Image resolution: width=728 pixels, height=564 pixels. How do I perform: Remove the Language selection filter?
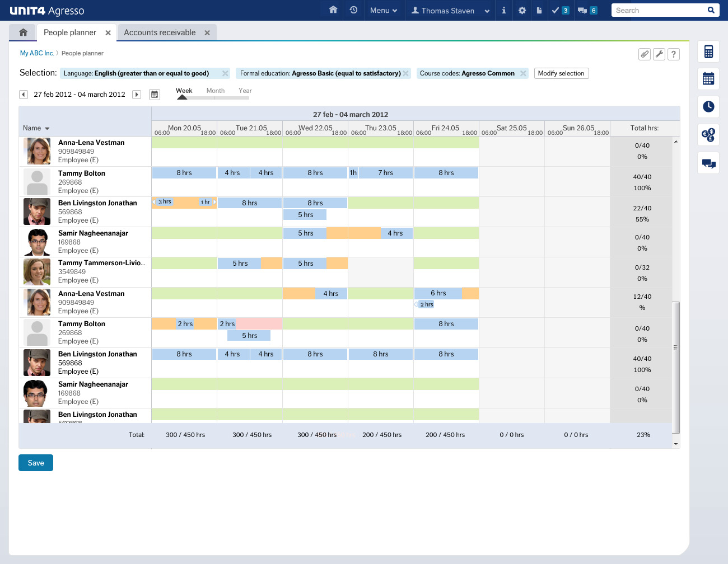(x=225, y=73)
